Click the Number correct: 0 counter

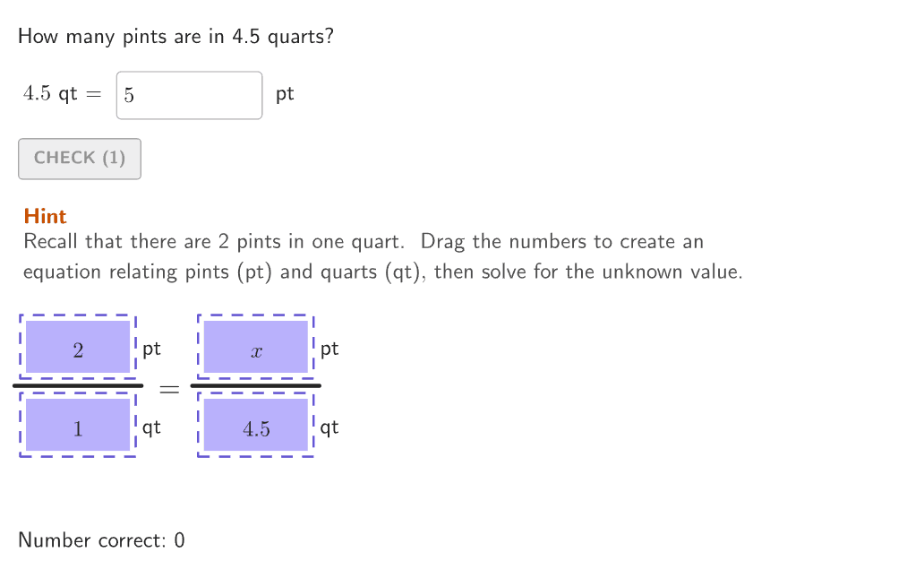coord(101,540)
